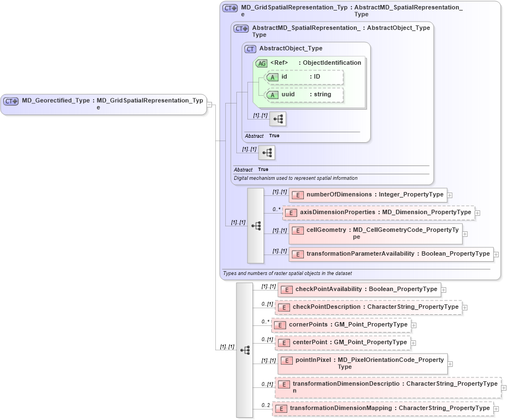Collapse MD_Georectified_Type using the minus box
507x420 pixels.
click(209, 103)
